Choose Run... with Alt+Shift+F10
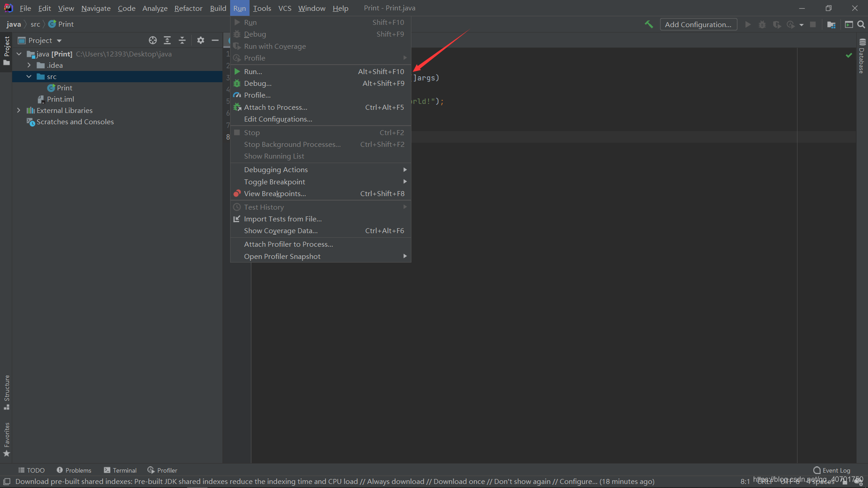This screenshot has height=488, width=868. coord(253,71)
